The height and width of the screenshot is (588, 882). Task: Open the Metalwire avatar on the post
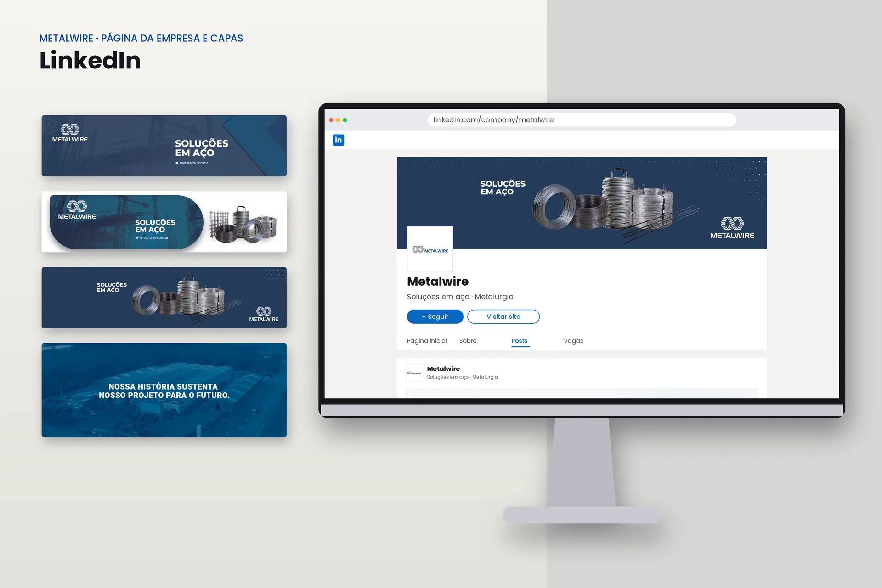(414, 373)
